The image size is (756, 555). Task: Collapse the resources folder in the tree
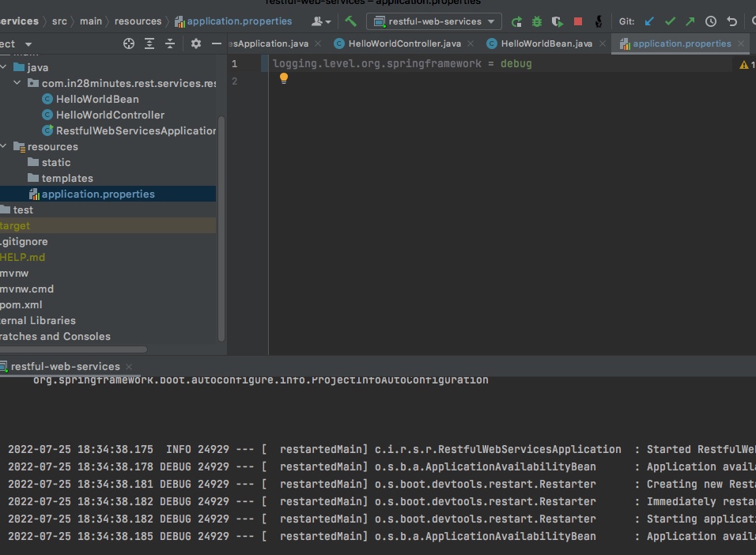tap(3, 146)
